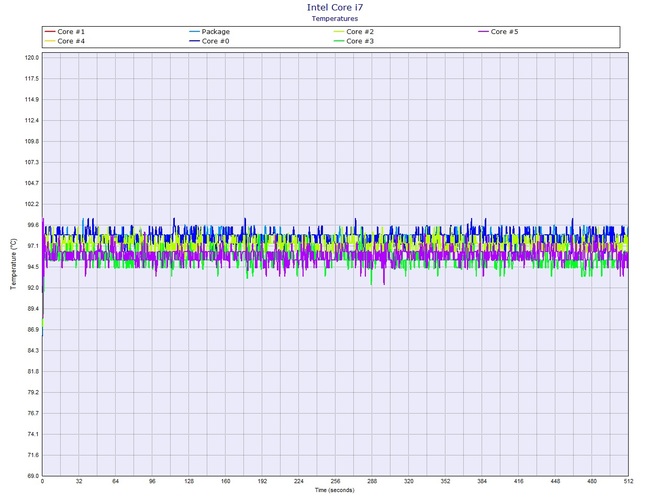Click the Intel Core i7 chart title

coord(335,7)
